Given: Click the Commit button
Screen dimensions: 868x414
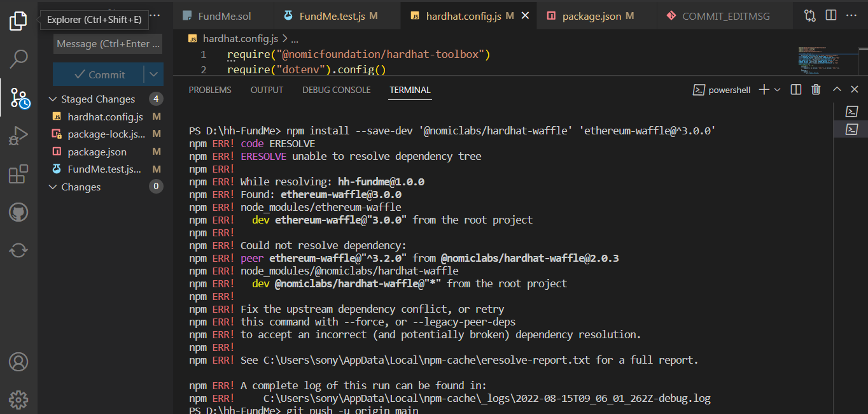Looking at the screenshot, I should coord(99,74).
